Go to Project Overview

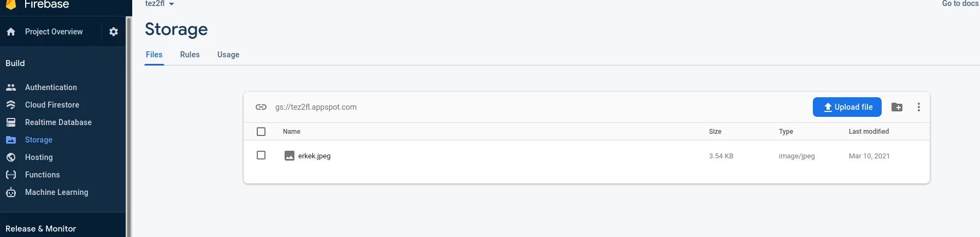(x=54, y=32)
